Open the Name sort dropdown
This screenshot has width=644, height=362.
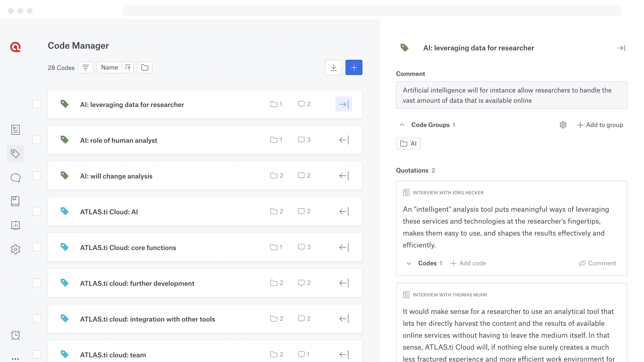(109, 67)
